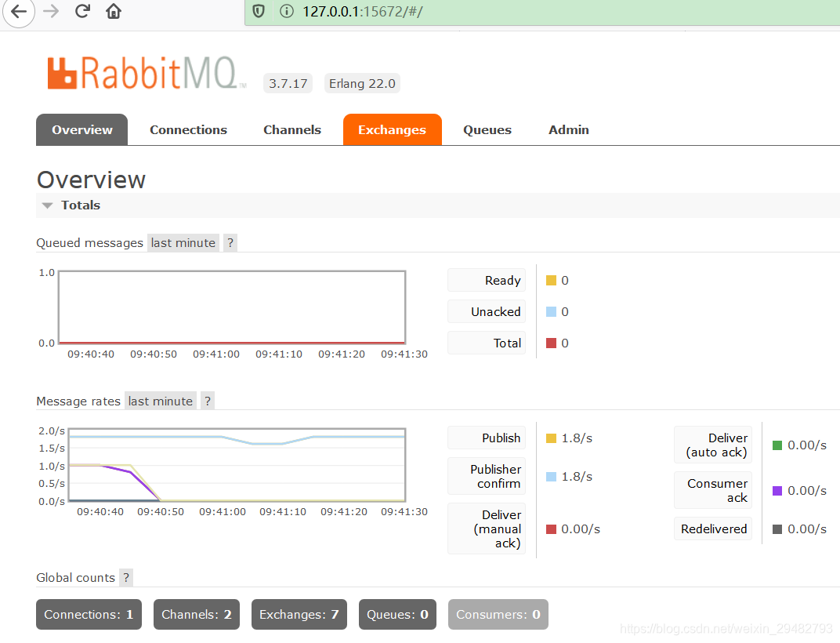The width and height of the screenshot is (840, 643).
Task: Open help for Queued messages
Action: [x=230, y=243]
